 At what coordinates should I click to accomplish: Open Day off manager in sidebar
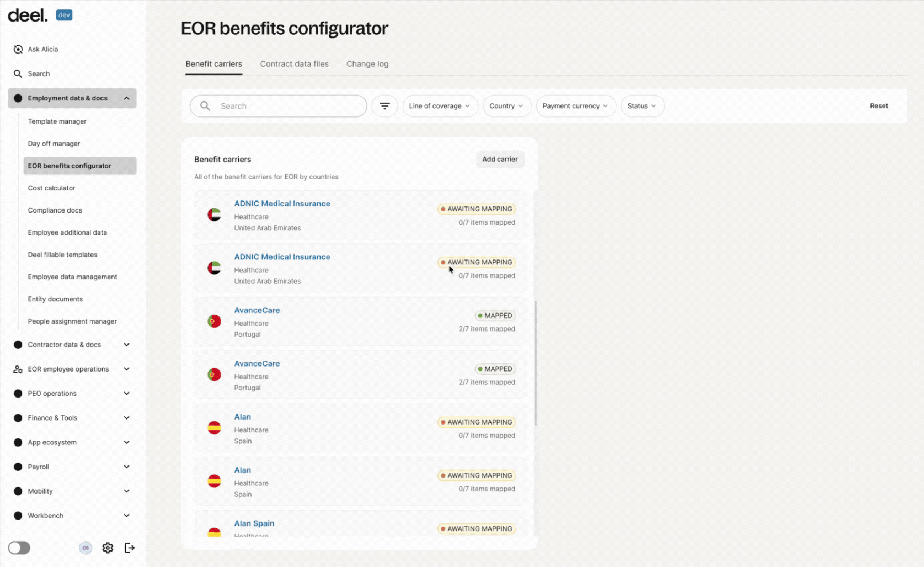coord(54,144)
